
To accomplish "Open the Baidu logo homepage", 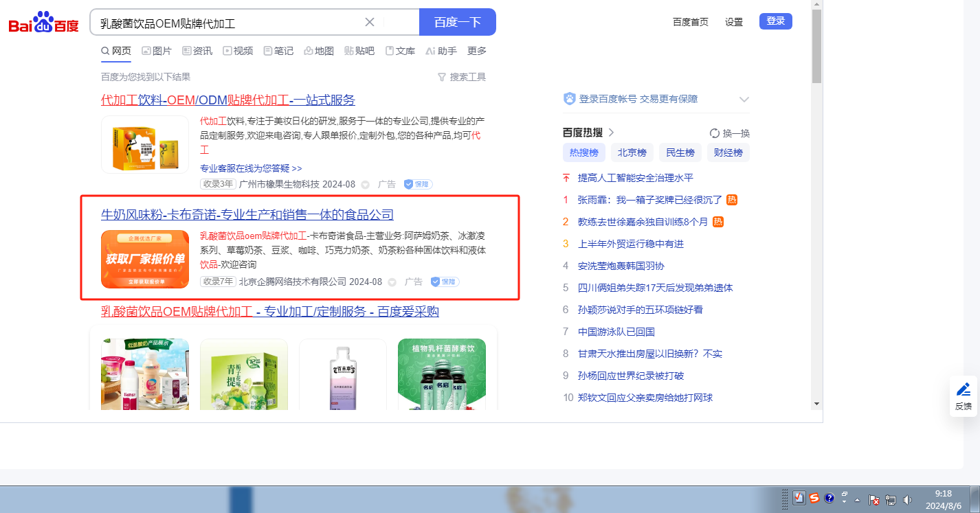I will 43,23.
